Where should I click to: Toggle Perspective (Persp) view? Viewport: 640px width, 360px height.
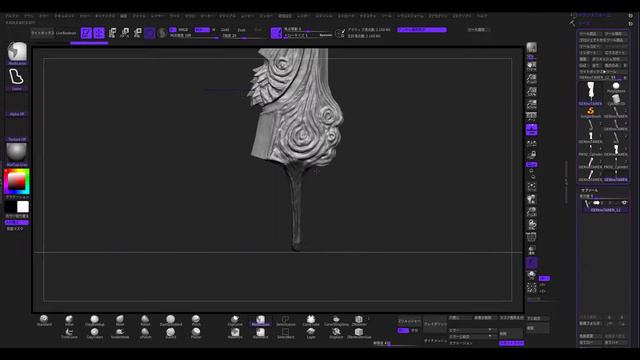point(531,117)
